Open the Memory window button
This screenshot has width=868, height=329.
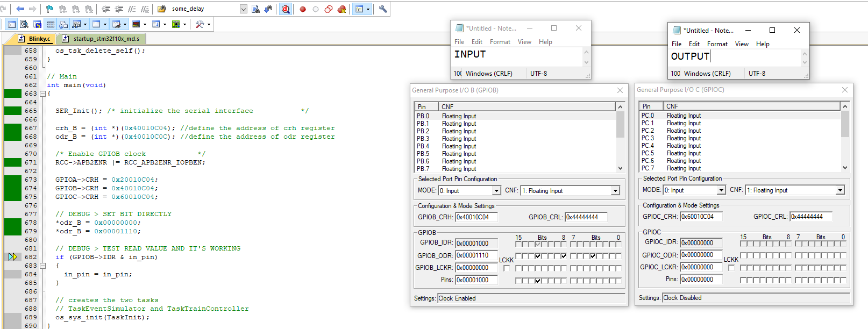pos(96,24)
